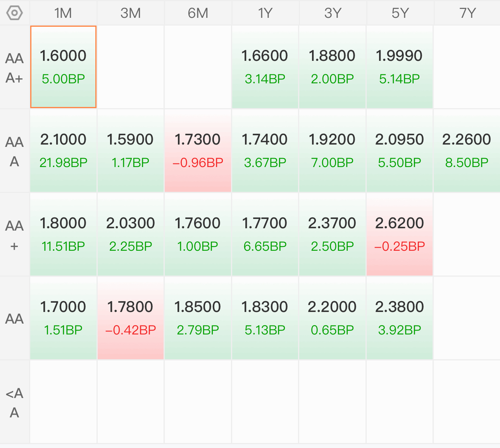Select the 1.7700 cell with 6.65BP

click(x=265, y=234)
